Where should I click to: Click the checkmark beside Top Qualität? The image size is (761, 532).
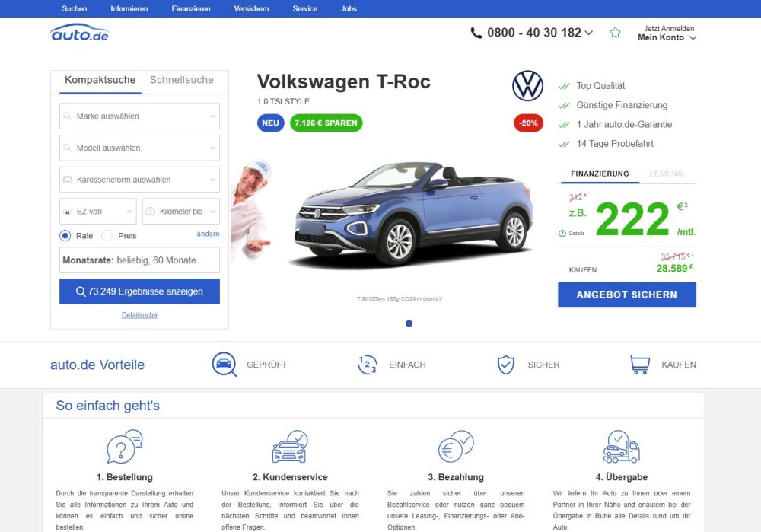coord(564,87)
